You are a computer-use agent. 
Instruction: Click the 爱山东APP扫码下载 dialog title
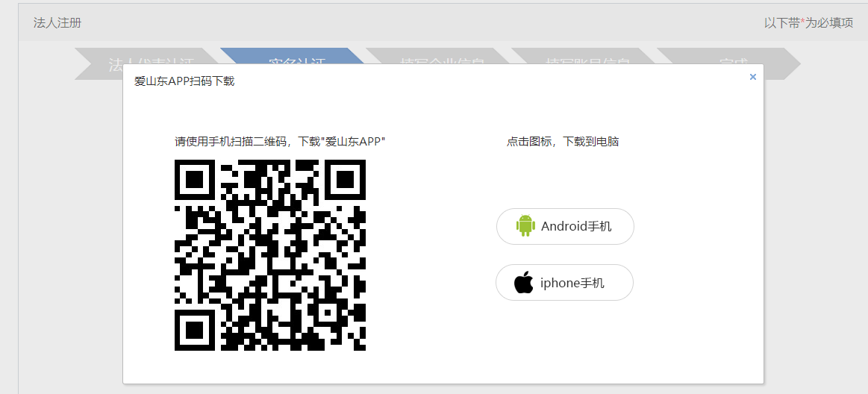click(184, 81)
